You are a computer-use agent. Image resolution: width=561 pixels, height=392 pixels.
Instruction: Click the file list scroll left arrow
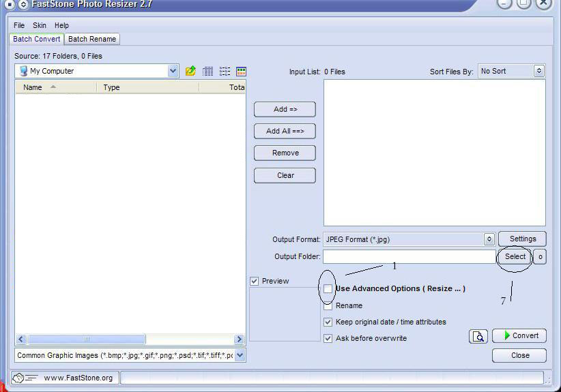(x=21, y=339)
